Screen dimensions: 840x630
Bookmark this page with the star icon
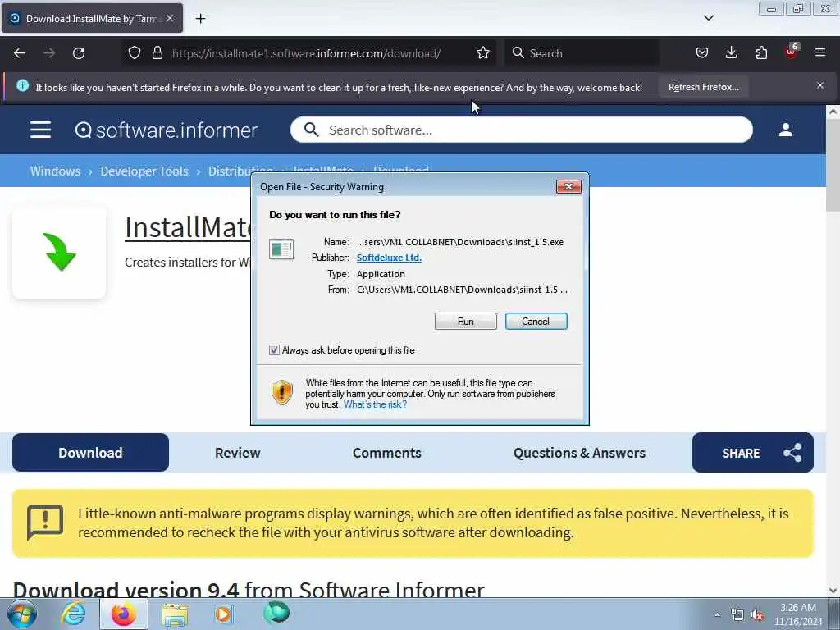(x=482, y=52)
